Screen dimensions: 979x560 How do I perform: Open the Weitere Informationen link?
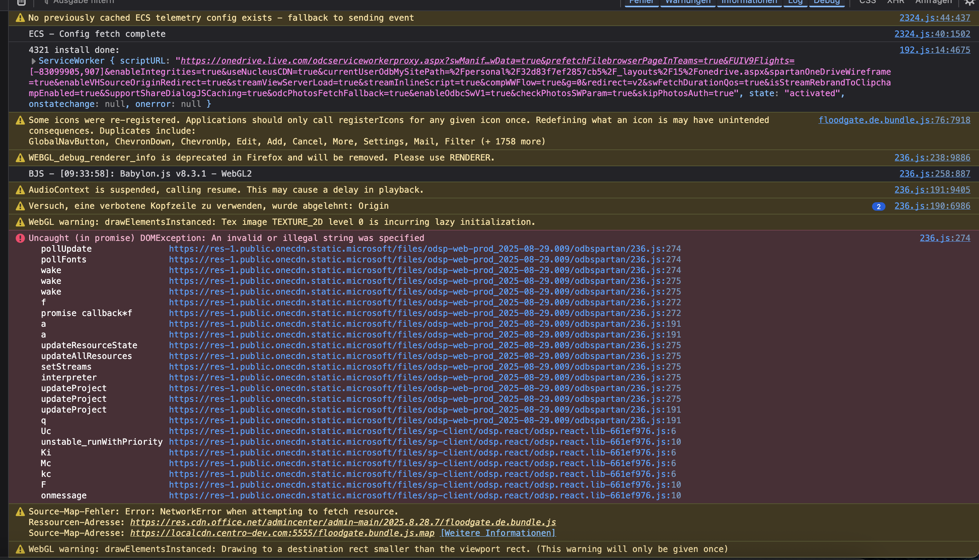pyautogui.click(x=498, y=533)
